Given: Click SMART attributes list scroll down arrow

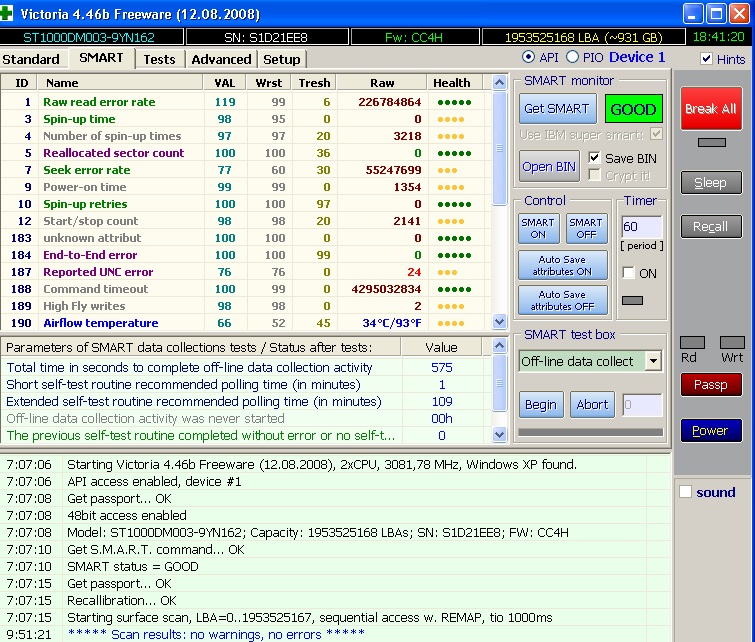Looking at the screenshot, I should click(499, 321).
